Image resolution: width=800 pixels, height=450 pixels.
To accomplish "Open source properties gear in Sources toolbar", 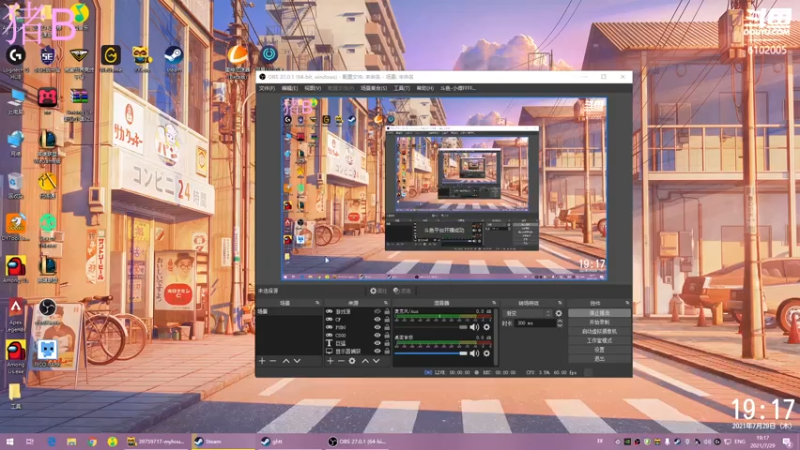I will pyautogui.click(x=352, y=361).
